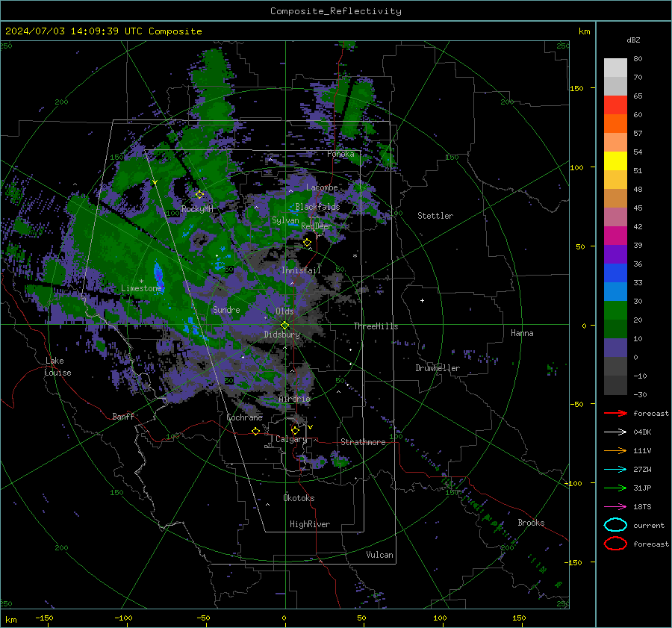
Task: Pick the bright green 20-30 dBZ swatch
Action: [x=615, y=310]
